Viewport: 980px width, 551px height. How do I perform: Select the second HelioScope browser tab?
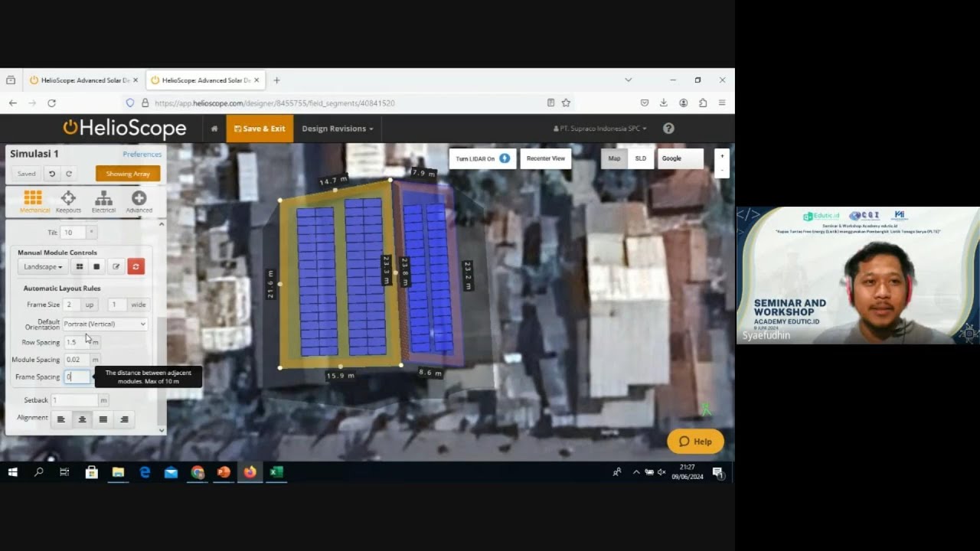point(205,80)
